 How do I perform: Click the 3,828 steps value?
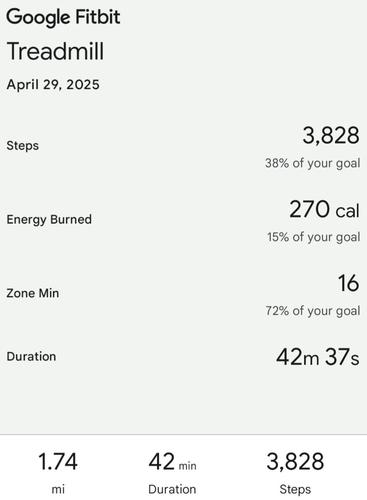tap(331, 135)
